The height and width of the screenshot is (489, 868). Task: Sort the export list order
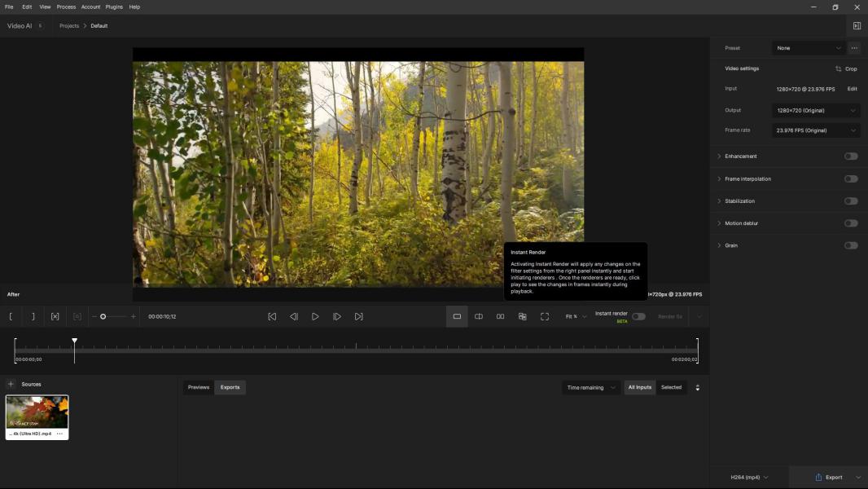[x=698, y=388]
